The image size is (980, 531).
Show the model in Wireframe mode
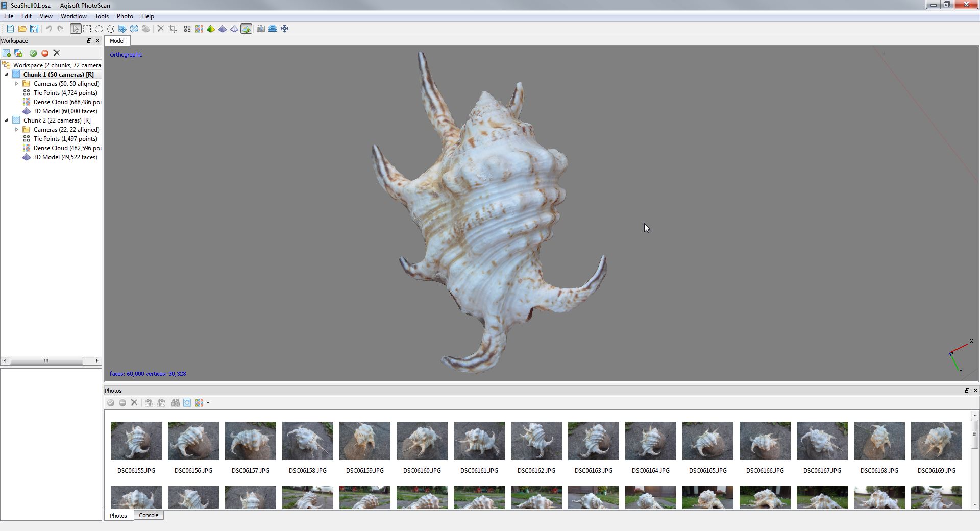click(x=234, y=29)
